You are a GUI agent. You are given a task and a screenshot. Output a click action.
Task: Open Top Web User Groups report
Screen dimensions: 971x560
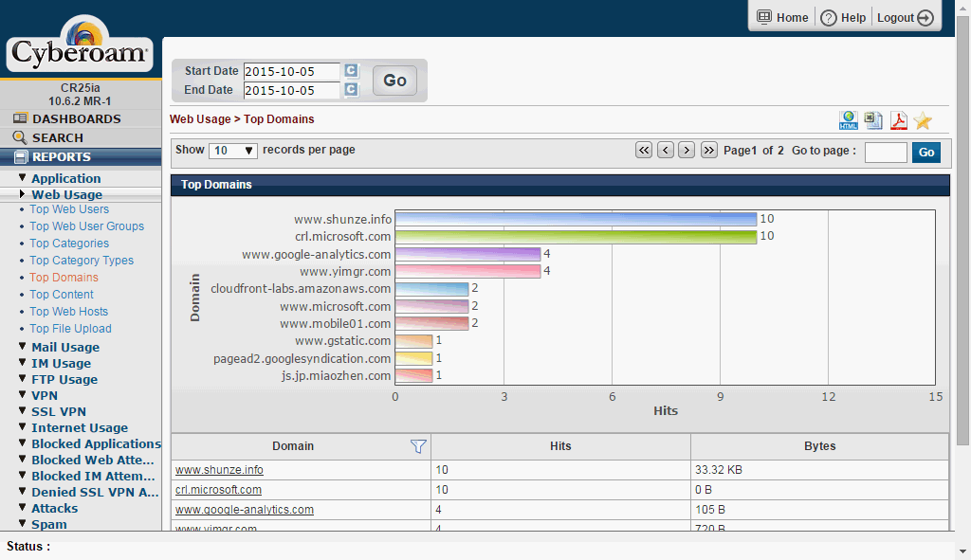pyautogui.click(x=86, y=226)
